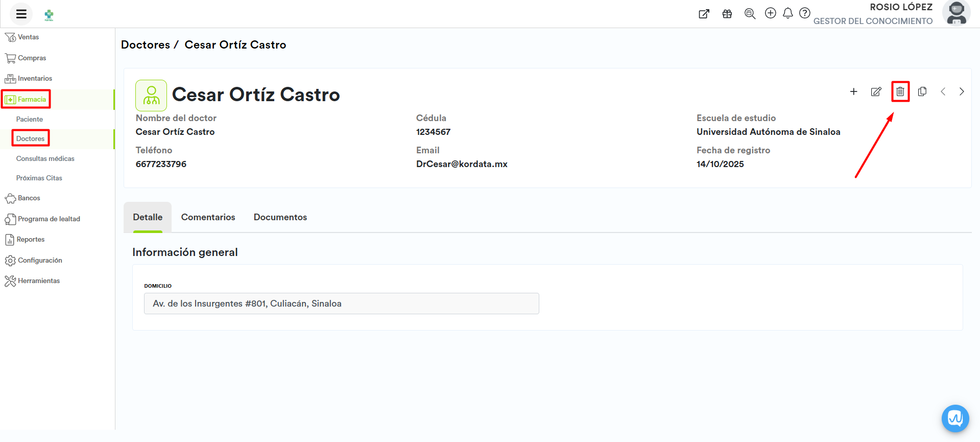Go to next doctor record arrow
The image size is (980, 442).
click(962, 92)
